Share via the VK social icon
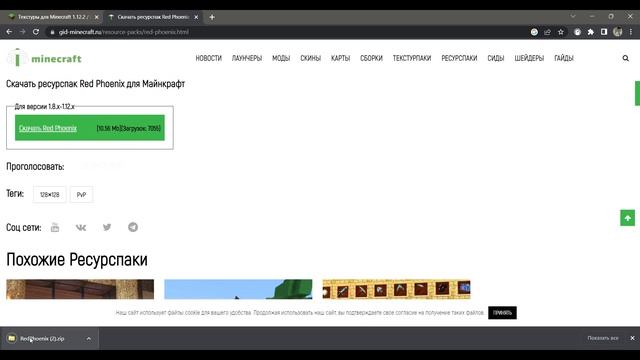The height and width of the screenshot is (360, 640). click(x=81, y=227)
